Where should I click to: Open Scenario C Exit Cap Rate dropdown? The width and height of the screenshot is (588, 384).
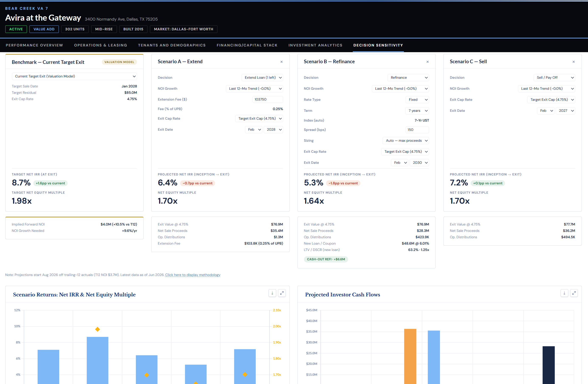point(551,100)
